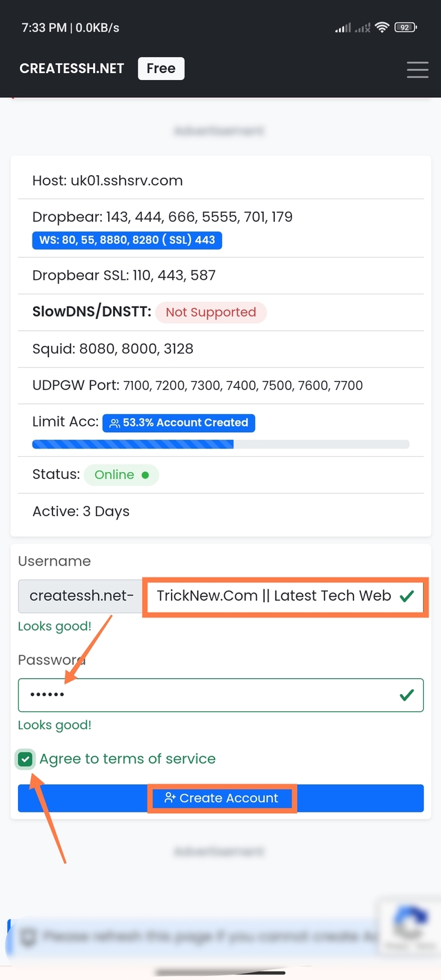Tap the green online status dot
The width and height of the screenshot is (441, 980).
(145, 475)
